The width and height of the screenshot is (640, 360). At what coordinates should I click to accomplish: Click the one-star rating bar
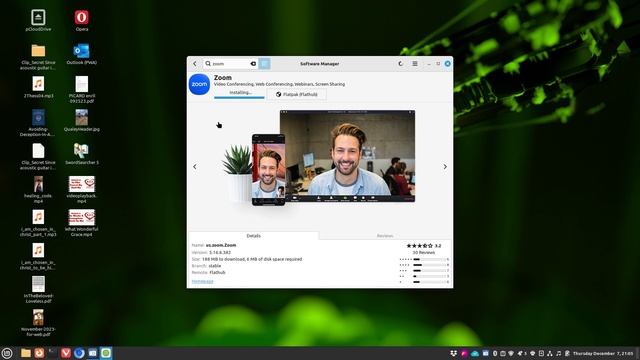(431, 282)
